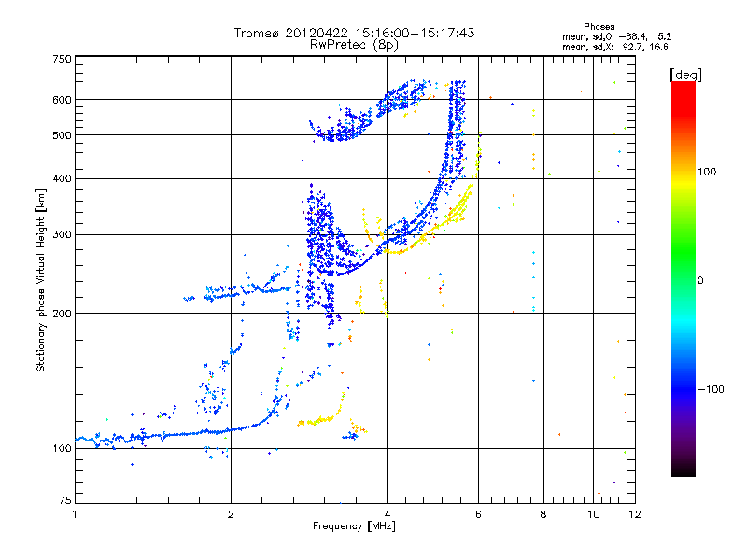Click the x-axis tick label '4'
This screenshot has height=560, width=747.
(387, 514)
